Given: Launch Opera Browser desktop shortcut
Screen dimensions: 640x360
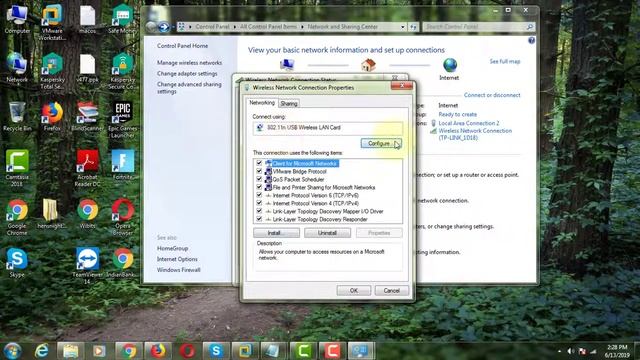Looking at the screenshot, I should click(122, 217).
